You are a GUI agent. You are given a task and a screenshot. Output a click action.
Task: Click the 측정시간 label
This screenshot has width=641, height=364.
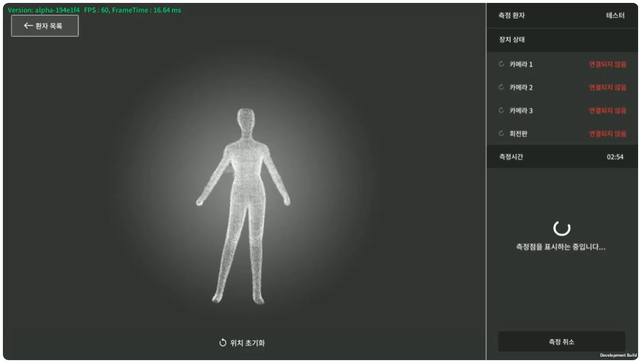coord(511,157)
